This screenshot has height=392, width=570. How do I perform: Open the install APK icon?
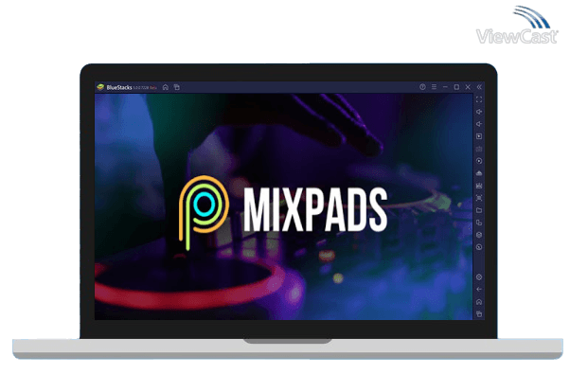479,173
